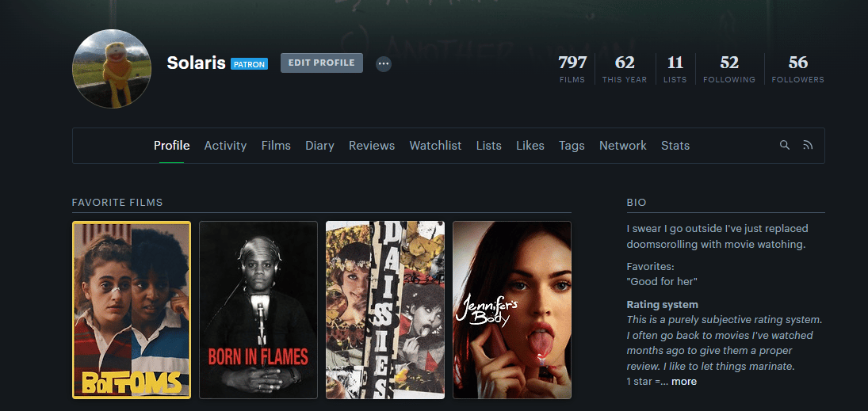Switch to the Activity tab

[x=225, y=146]
